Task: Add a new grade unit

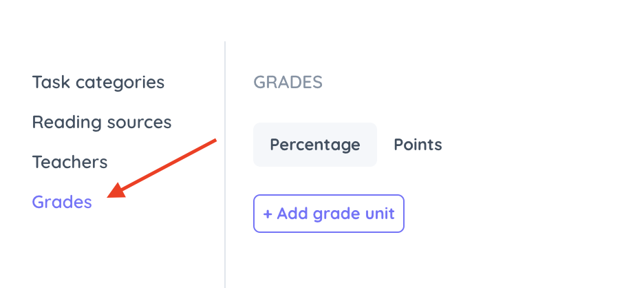Action: (329, 214)
